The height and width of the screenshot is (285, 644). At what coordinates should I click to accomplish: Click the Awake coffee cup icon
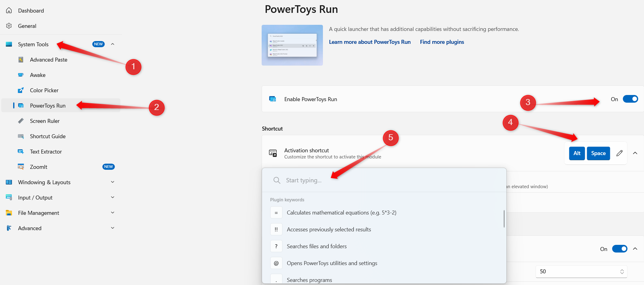tap(21, 75)
